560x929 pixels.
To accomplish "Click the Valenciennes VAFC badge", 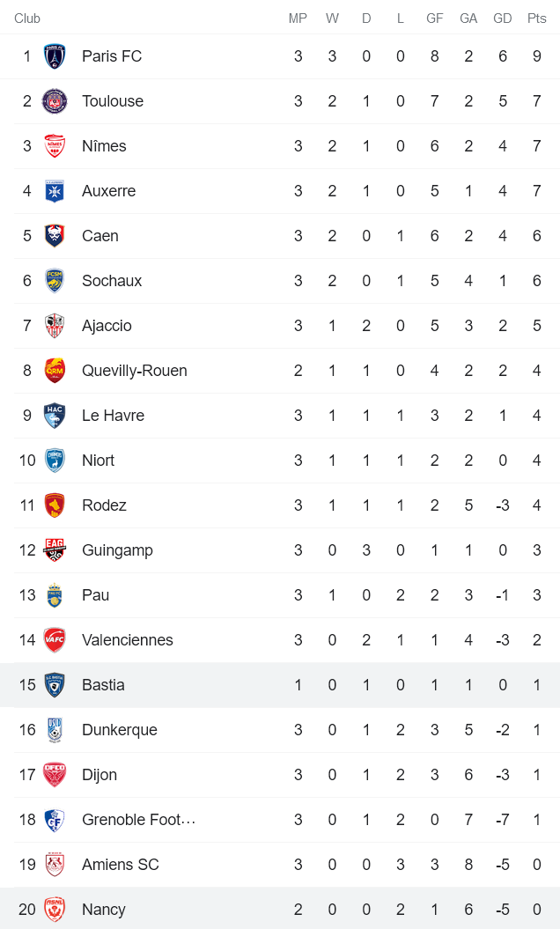I will click(56, 639).
